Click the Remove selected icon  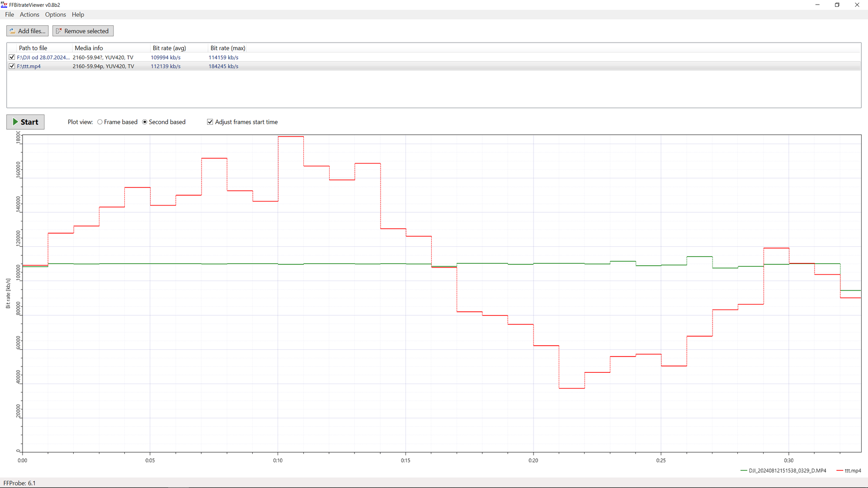59,31
